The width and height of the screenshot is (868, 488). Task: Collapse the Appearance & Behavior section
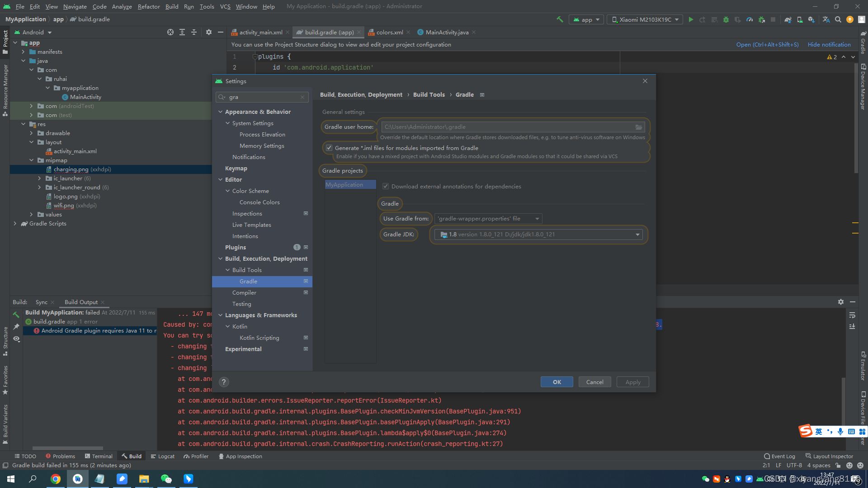click(221, 112)
